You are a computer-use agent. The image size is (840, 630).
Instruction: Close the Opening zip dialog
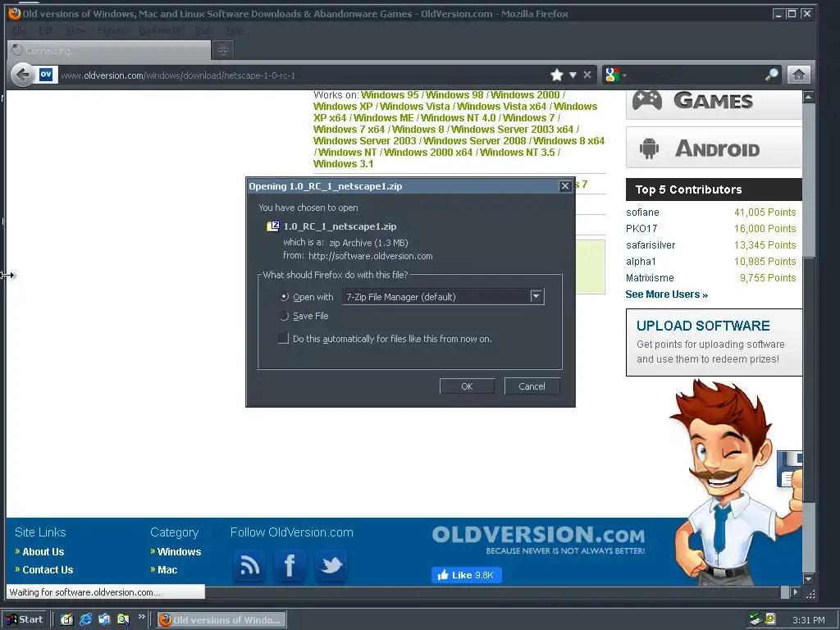click(x=564, y=186)
